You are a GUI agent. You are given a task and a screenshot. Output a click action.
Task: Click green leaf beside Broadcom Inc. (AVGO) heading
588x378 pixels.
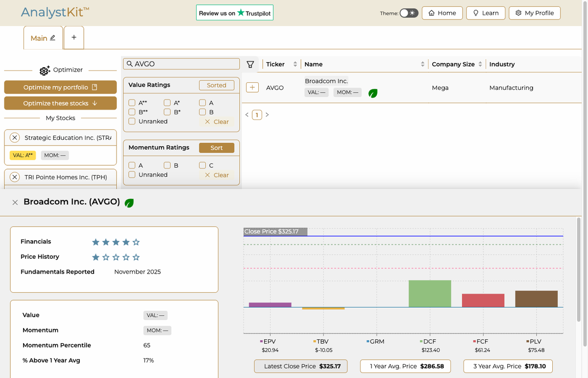pyautogui.click(x=129, y=202)
